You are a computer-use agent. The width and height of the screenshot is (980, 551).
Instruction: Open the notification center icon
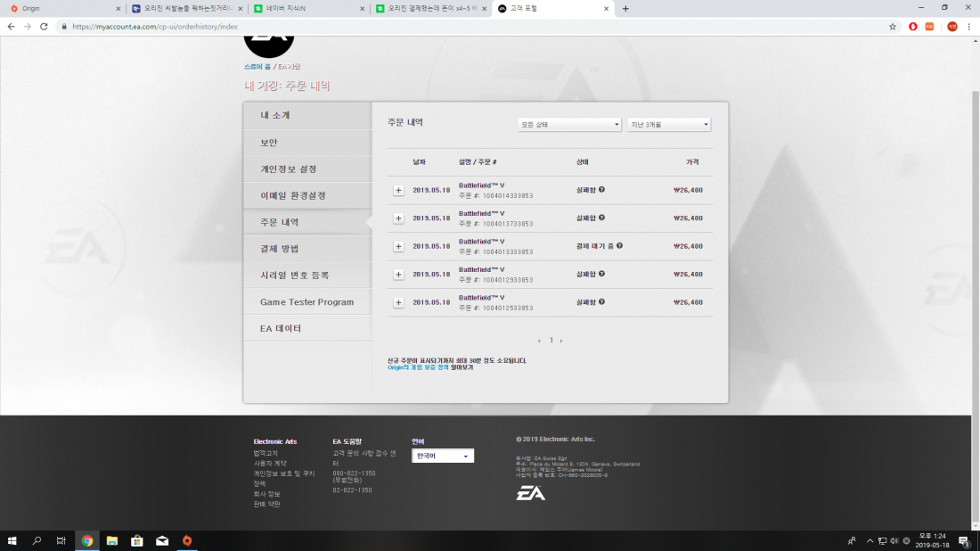964,541
